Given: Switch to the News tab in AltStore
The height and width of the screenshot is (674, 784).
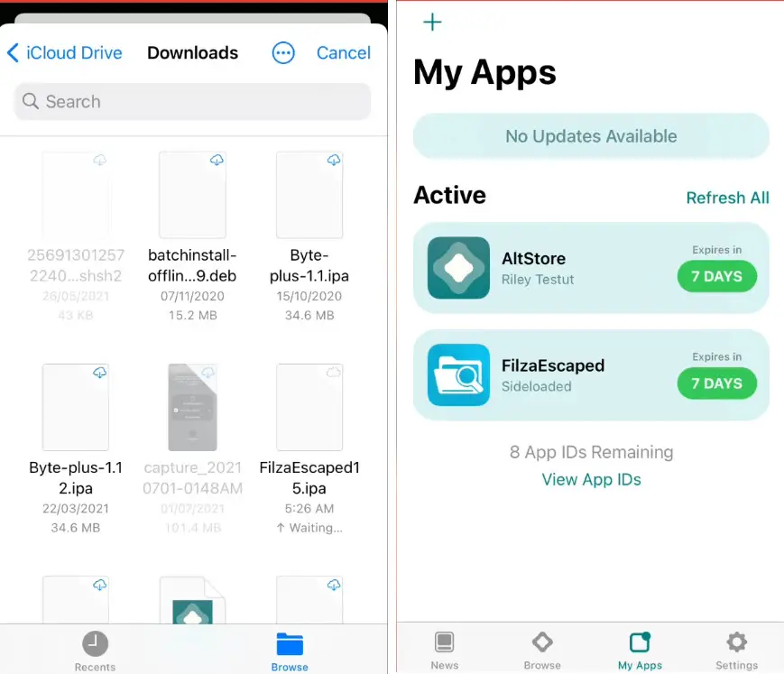Looking at the screenshot, I should 445,651.
